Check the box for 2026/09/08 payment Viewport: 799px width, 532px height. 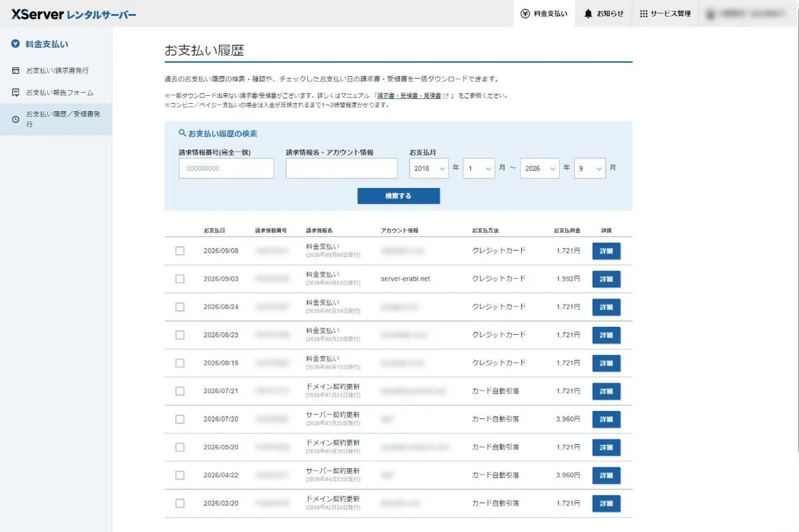tap(180, 251)
